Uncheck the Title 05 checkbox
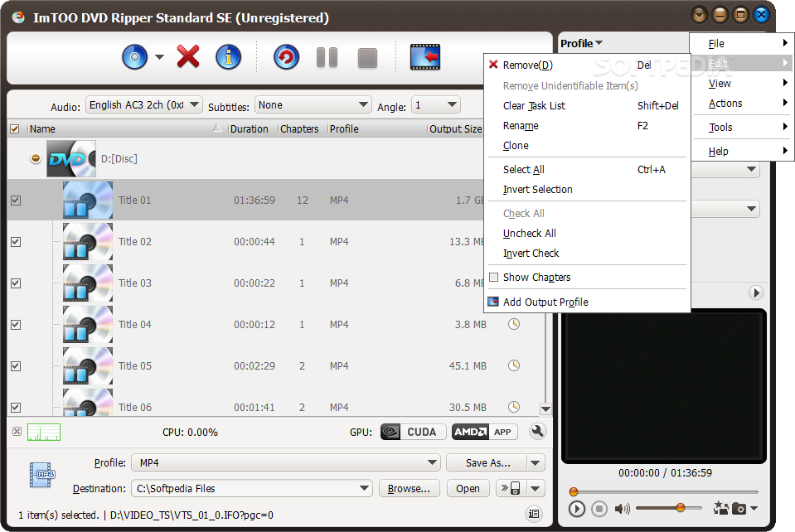Viewport: 795px width, 532px height. pos(16,365)
